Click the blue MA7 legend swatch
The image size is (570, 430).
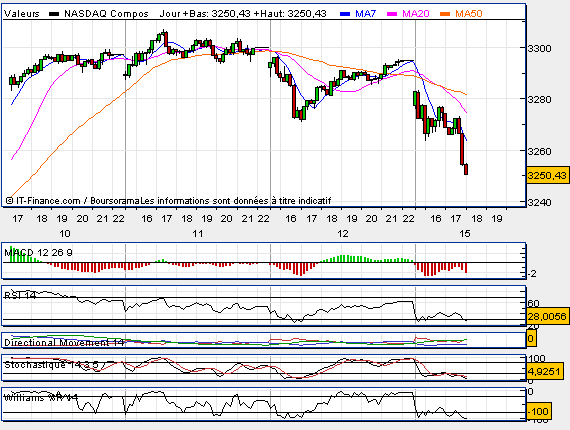click(345, 14)
